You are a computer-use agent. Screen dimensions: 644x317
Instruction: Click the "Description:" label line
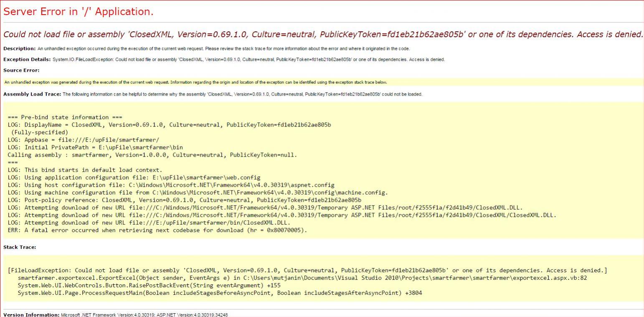click(206, 48)
